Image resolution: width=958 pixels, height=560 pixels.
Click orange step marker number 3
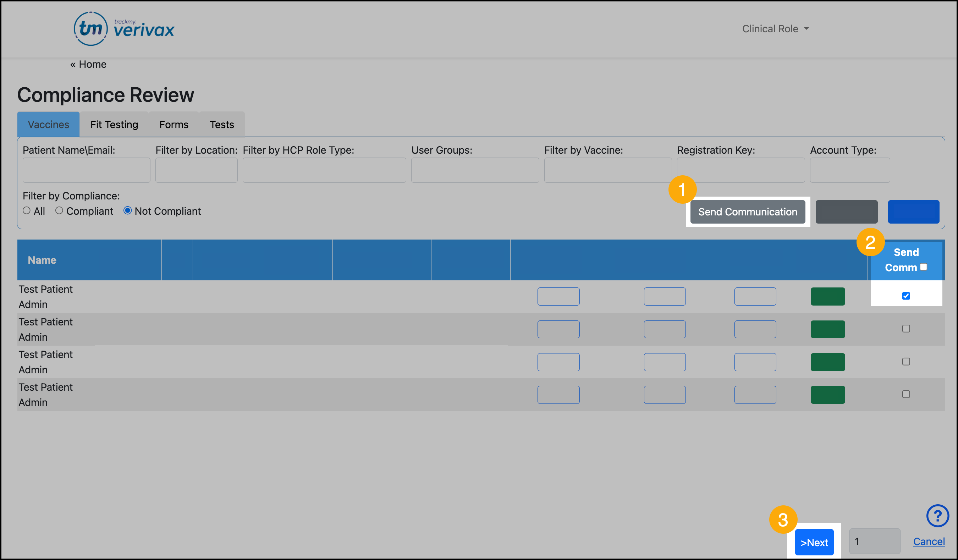point(783,520)
